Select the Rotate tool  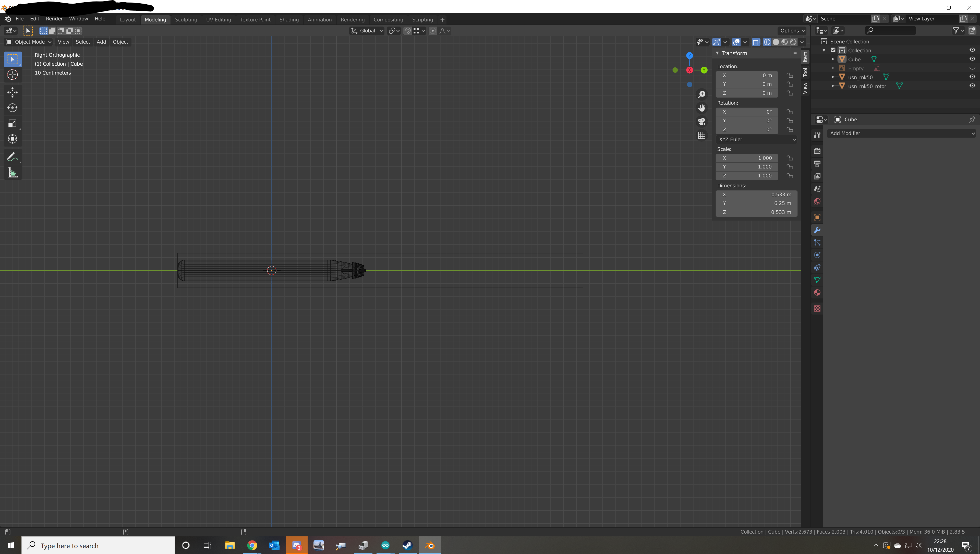pyautogui.click(x=12, y=108)
